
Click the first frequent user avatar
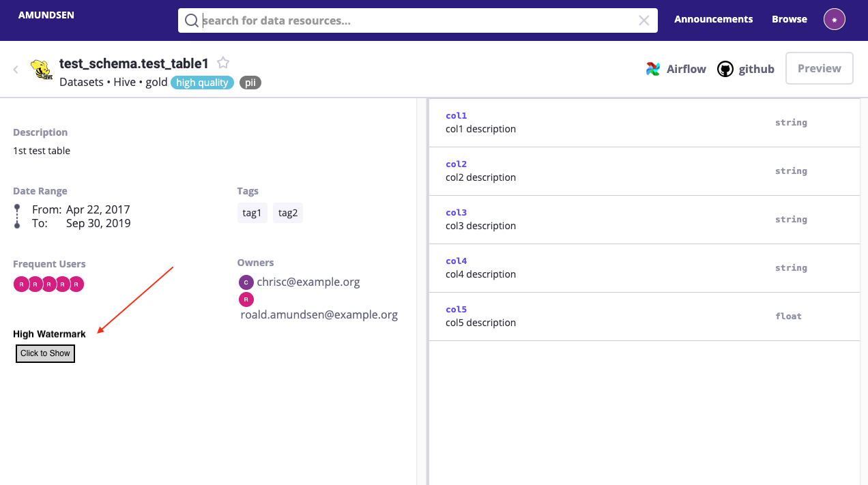point(21,284)
